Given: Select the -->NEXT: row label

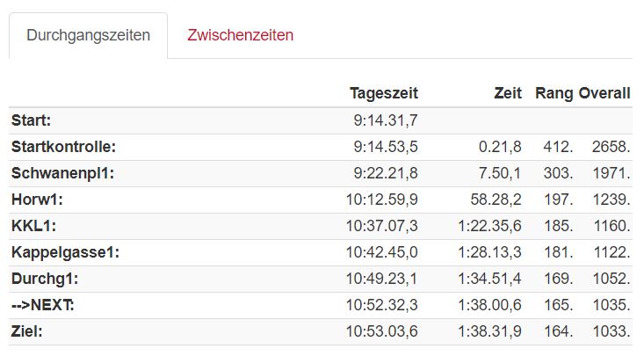Looking at the screenshot, I should (x=43, y=305).
